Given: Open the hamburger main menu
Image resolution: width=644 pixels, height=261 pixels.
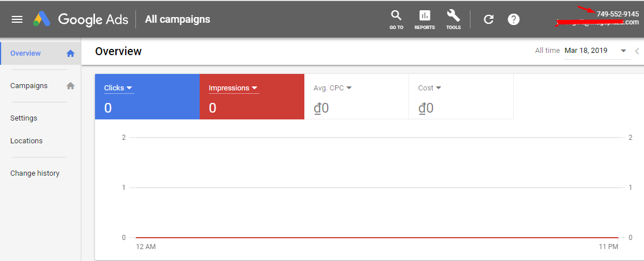Looking at the screenshot, I should coord(17,19).
